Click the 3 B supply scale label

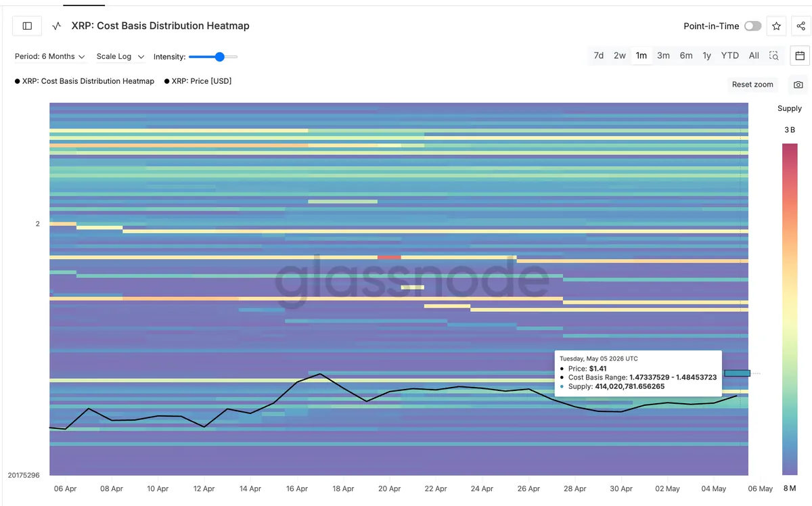(790, 130)
